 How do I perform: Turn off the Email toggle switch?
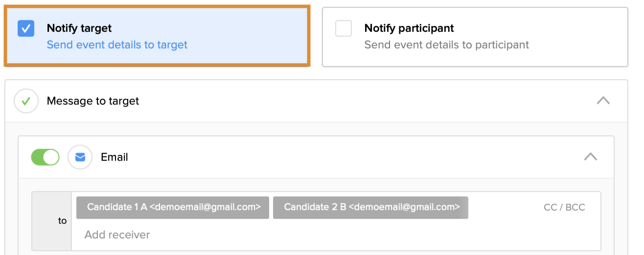[x=45, y=157]
